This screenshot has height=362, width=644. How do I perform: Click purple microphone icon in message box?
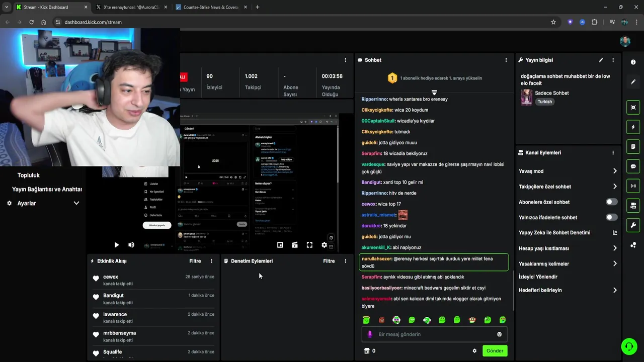pyautogui.click(x=370, y=334)
